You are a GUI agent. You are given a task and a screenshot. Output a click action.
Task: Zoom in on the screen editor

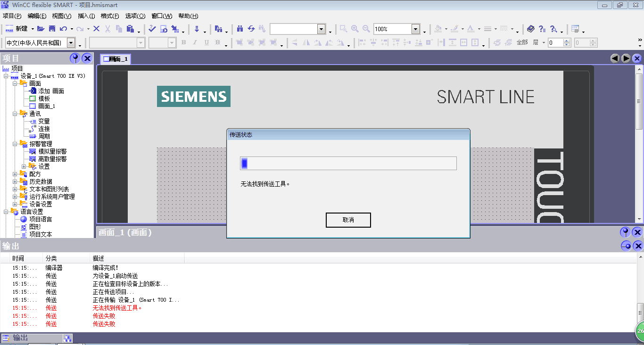pos(355,29)
